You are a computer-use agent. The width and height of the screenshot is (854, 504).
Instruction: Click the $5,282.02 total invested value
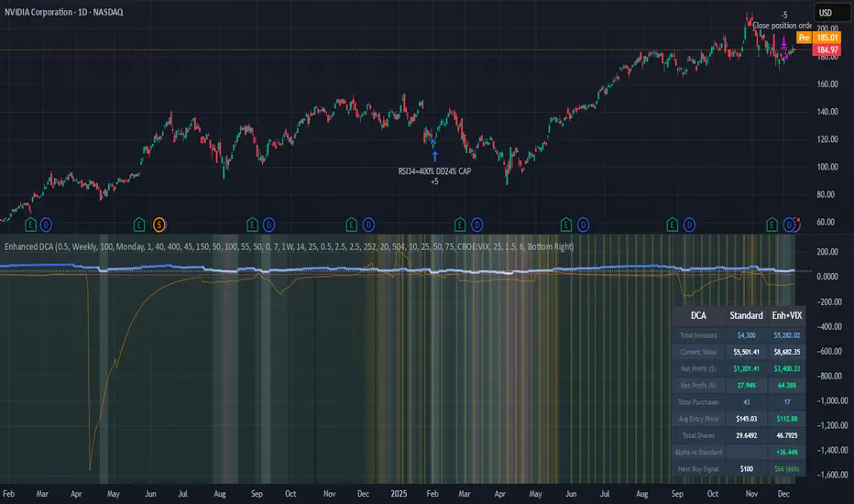787,335
